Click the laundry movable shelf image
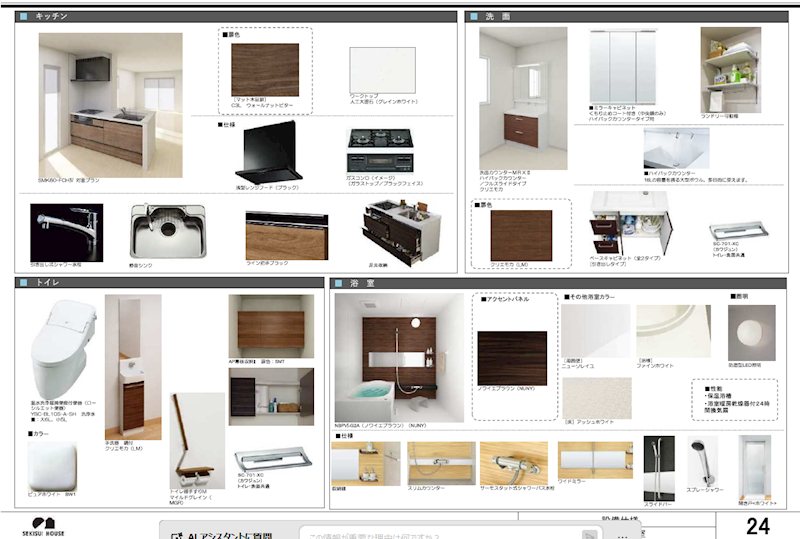Image resolution: width=800 pixels, height=539 pixels. click(731, 70)
